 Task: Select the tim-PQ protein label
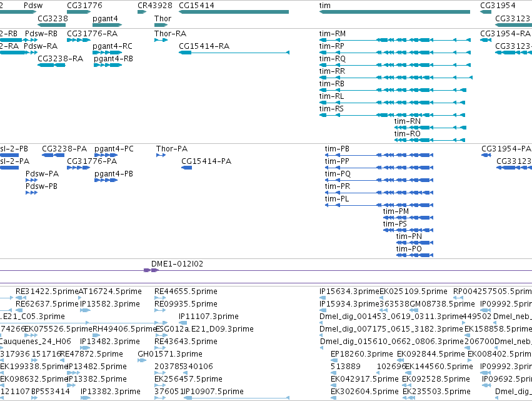[x=338, y=174]
